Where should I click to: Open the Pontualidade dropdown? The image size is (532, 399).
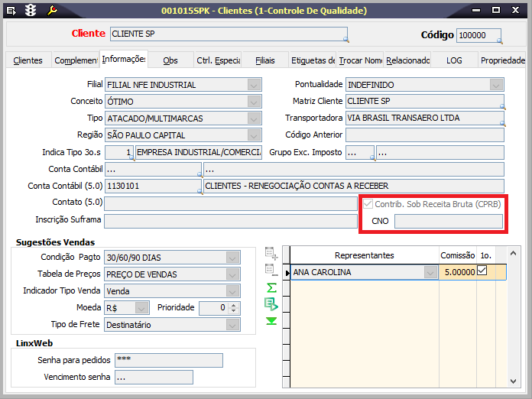[x=496, y=85]
